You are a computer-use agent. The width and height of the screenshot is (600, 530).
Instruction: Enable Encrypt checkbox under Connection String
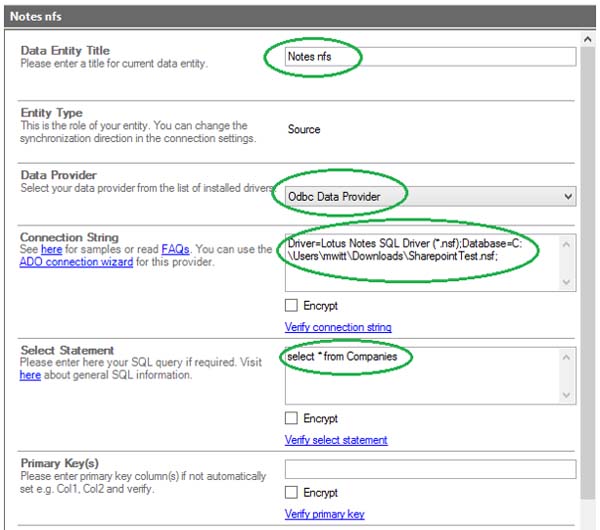(292, 305)
